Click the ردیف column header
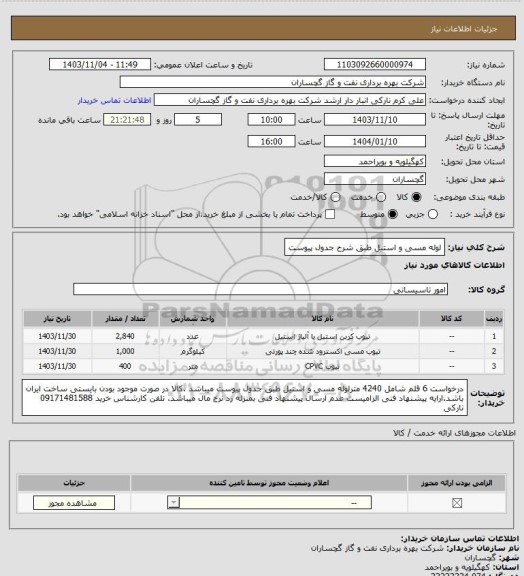Screen dimensions: 524x576 [x=494, y=319]
